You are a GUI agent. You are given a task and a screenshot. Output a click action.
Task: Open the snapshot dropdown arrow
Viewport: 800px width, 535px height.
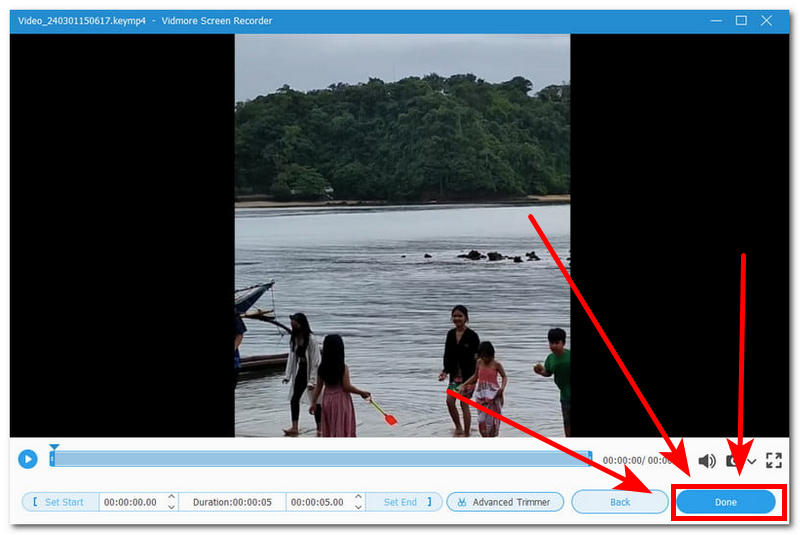click(x=752, y=461)
